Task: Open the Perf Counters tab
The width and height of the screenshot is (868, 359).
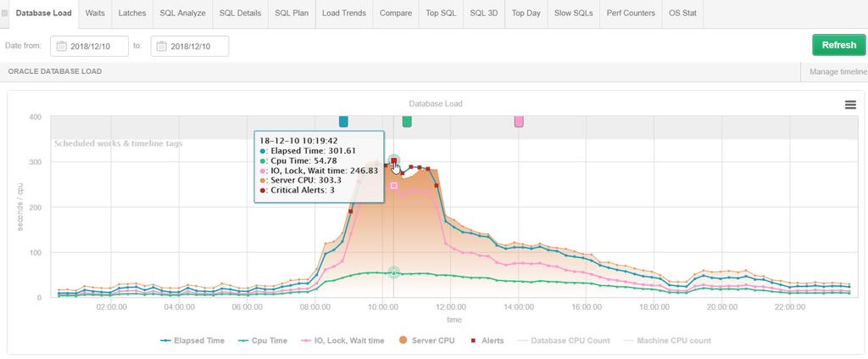Action: [x=631, y=13]
